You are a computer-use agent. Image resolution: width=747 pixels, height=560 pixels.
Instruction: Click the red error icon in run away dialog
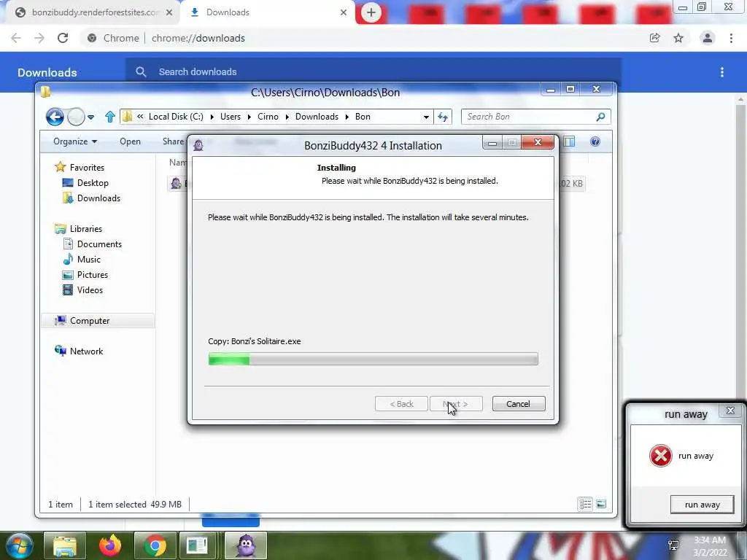coord(661,456)
